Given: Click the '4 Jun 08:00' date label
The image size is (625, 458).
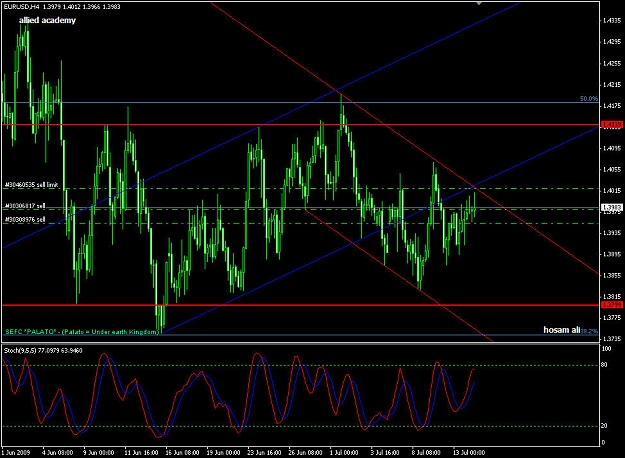Looking at the screenshot, I should [x=57, y=452].
